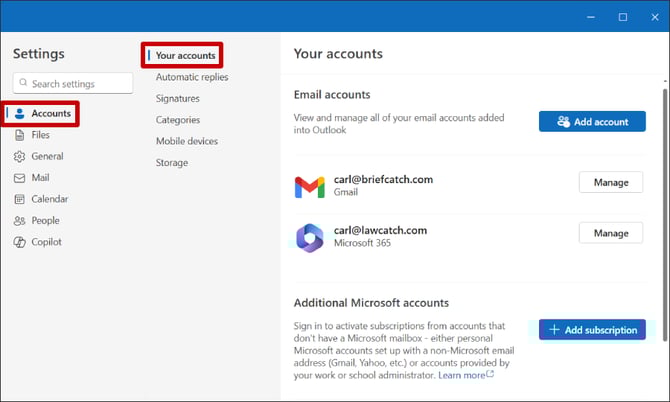
Task: Click carl@lawcatch.com email address
Action: coord(380,230)
